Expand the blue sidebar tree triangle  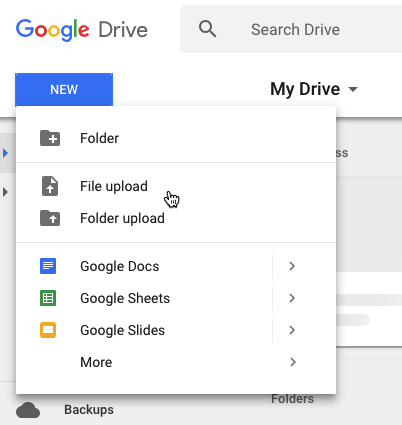point(5,153)
